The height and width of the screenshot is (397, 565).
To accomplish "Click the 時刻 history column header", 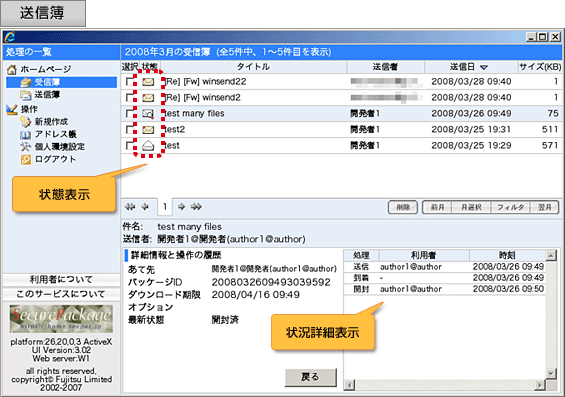I will pos(507,255).
